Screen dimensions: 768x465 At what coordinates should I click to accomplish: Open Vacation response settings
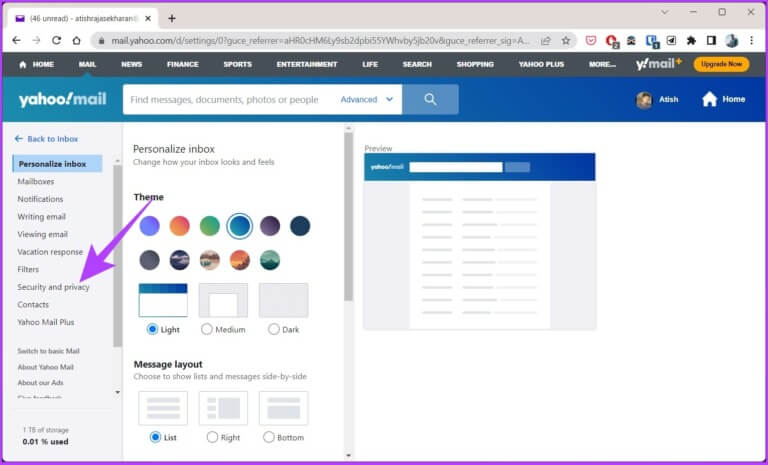tap(50, 252)
